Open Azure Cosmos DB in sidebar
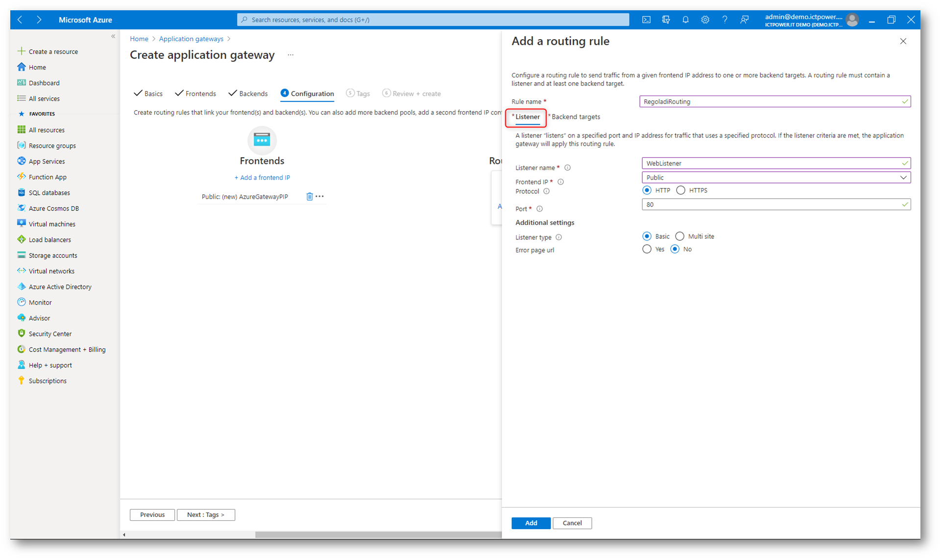The width and height of the screenshot is (941, 560). tap(53, 208)
